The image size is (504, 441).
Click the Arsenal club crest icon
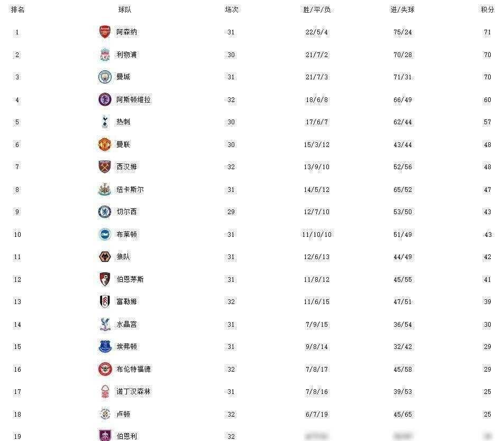pyautogui.click(x=105, y=32)
